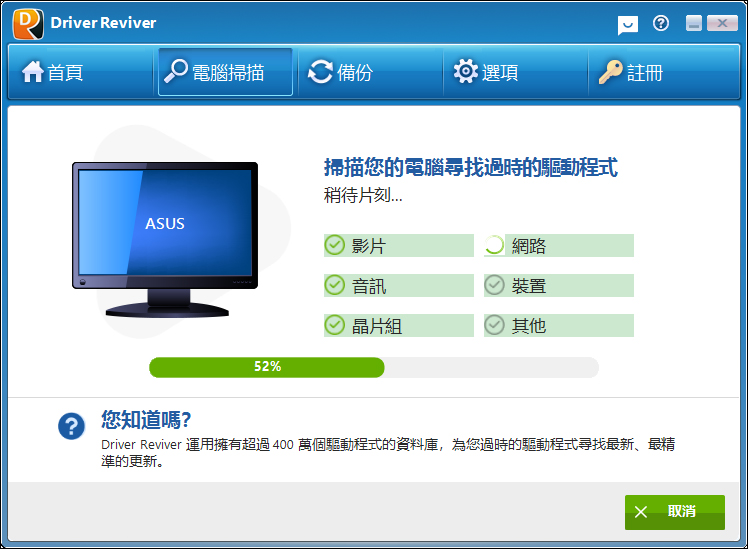Select the 晶片組 scan category row
The image size is (748, 549).
(x=399, y=326)
